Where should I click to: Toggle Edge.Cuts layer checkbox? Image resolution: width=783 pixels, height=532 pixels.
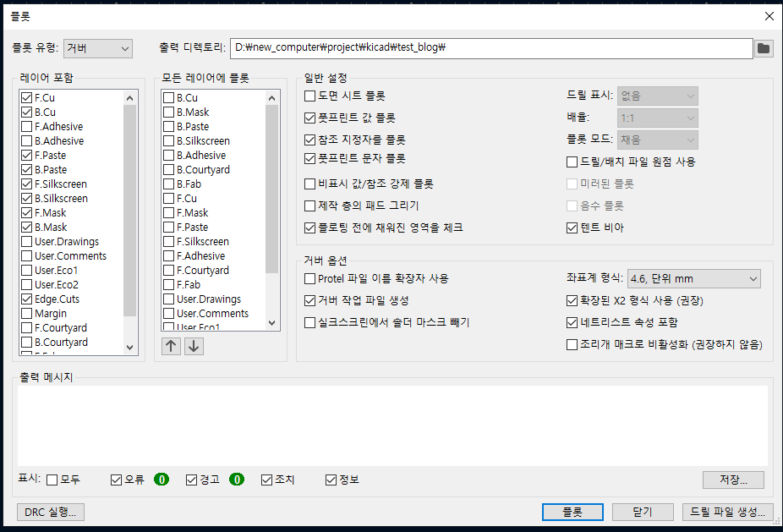click(26, 299)
